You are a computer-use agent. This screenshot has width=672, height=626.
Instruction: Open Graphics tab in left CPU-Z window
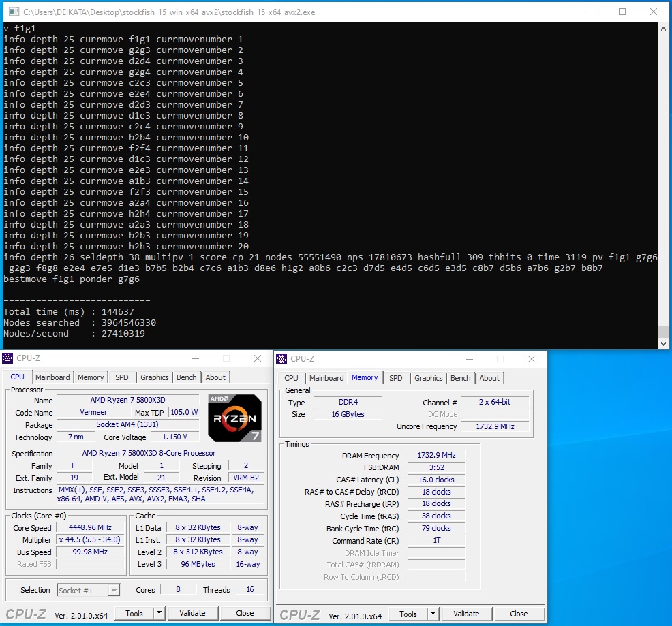point(154,377)
